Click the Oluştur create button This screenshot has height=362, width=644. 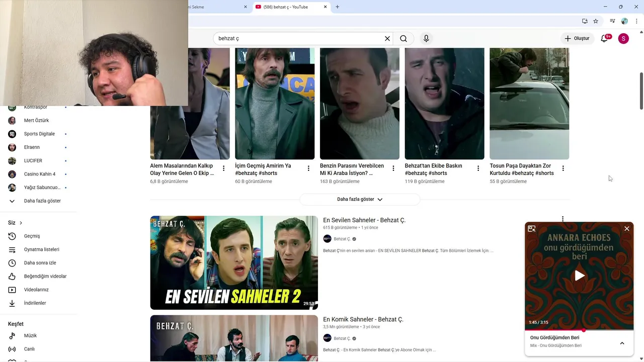tap(577, 38)
